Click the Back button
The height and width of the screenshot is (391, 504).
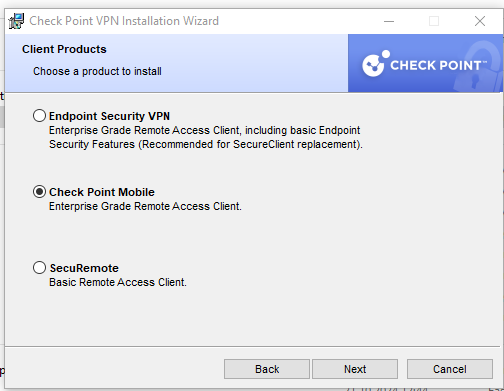tap(267, 369)
